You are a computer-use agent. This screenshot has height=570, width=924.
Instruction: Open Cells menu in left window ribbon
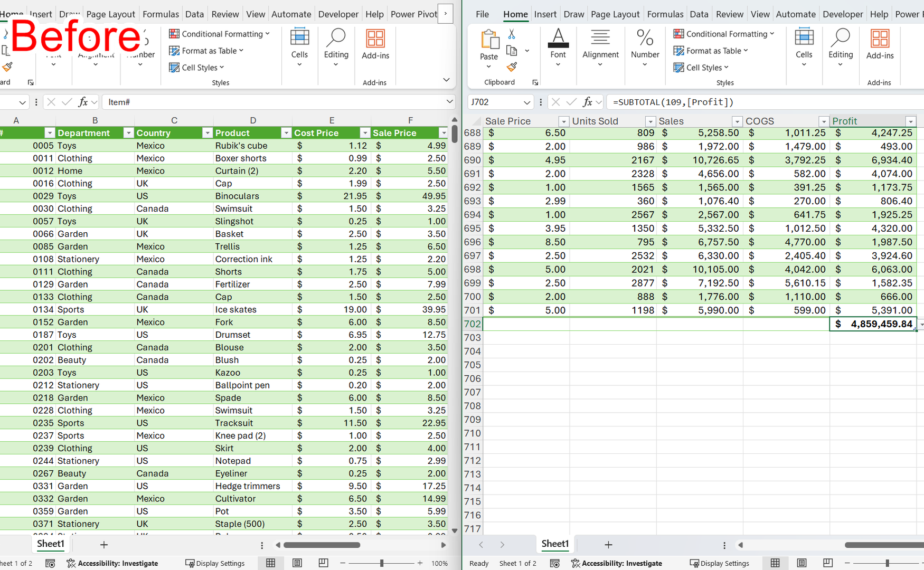point(299,48)
